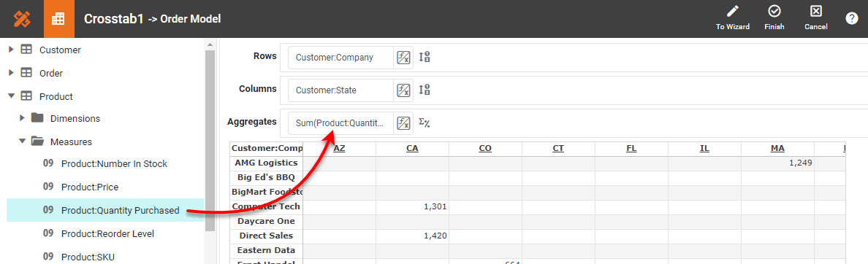
Task: Click the Sum(Product:Quantit... aggregate field
Action: tap(340, 123)
